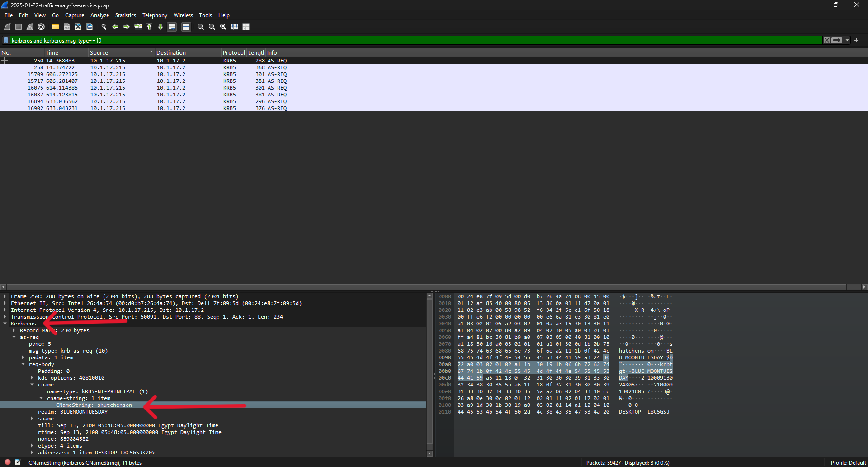Apply the current display filter with the arrow button
Image resolution: width=868 pixels, height=467 pixels.
837,40
